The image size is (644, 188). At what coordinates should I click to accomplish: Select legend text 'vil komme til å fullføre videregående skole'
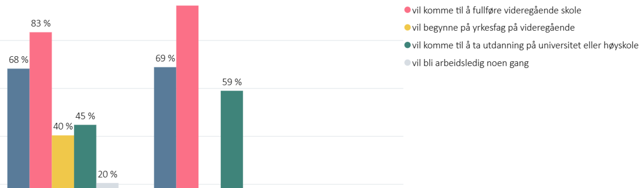click(x=496, y=10)
